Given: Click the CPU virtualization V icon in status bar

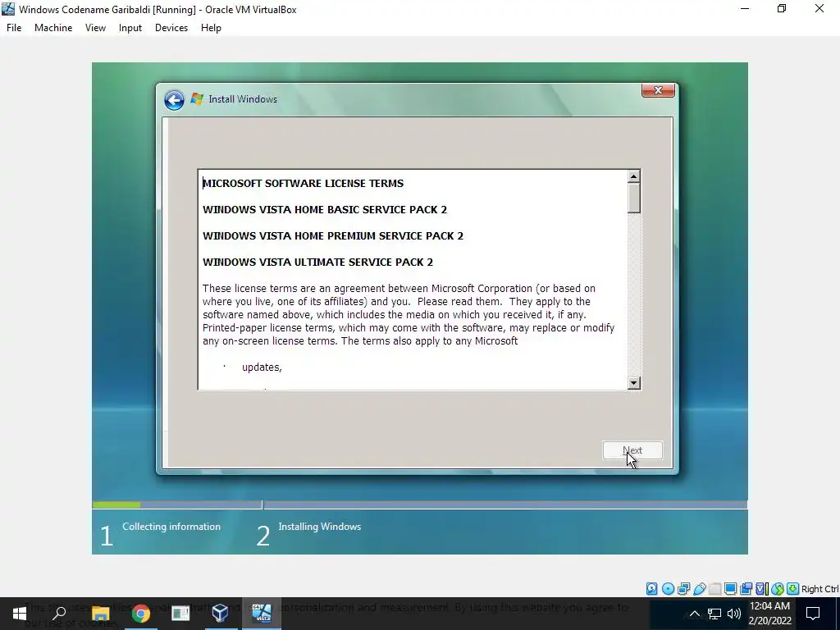Looking at the screenshot, I should (762, 589).
